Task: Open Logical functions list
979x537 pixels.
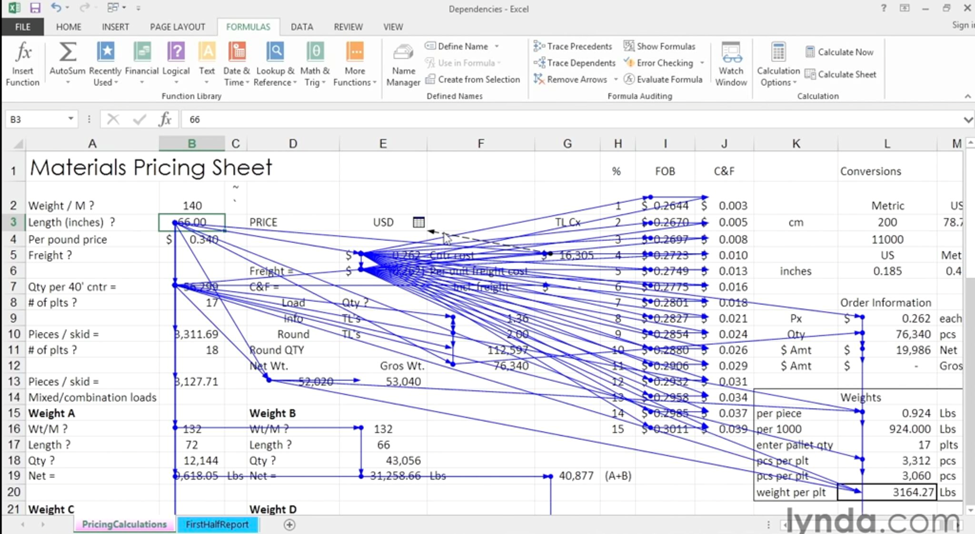Action: point(176,64)
